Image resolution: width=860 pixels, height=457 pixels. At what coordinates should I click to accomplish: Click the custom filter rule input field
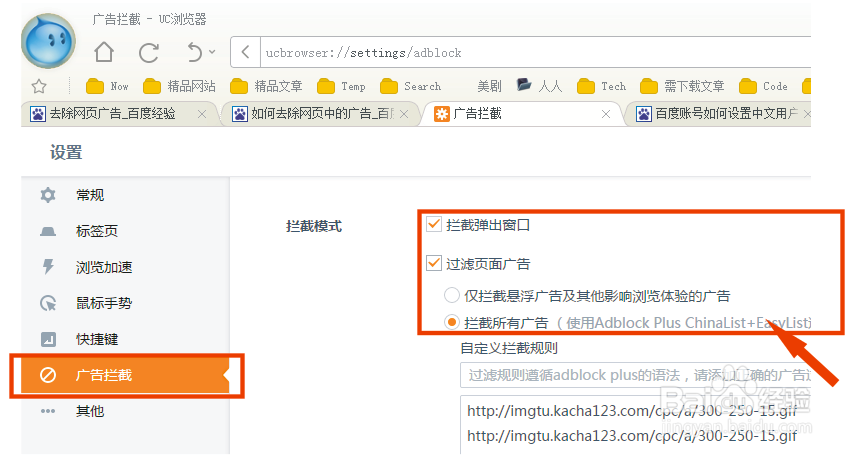click(635, 375)
